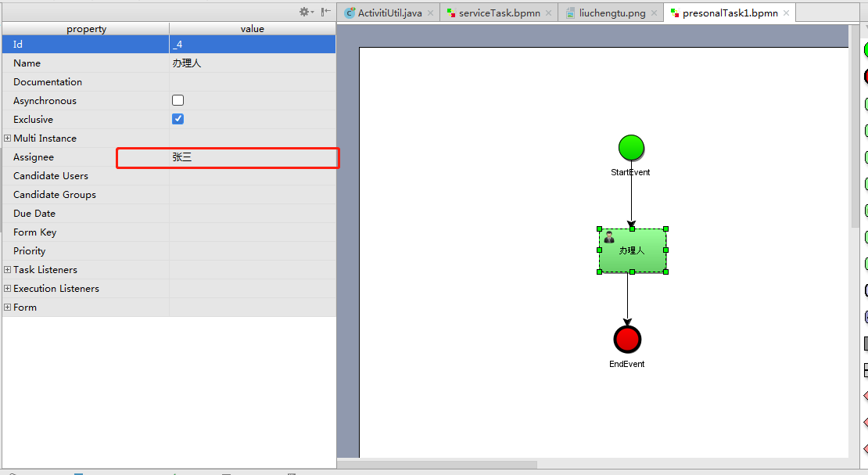This screenshot has height=475, width=868.
Task: Click the hide properties panel icon
Action: pyautogui.click(x=326, y=12)
